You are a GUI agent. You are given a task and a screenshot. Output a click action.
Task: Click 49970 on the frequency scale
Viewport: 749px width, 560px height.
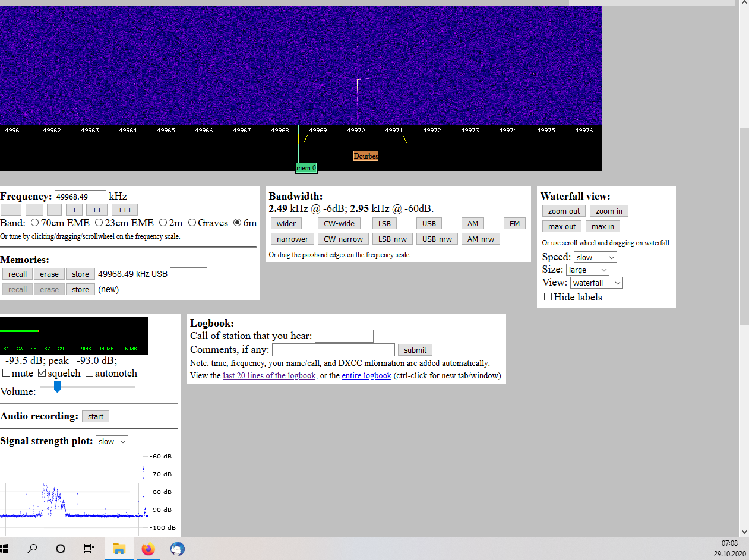coord(356,130)
